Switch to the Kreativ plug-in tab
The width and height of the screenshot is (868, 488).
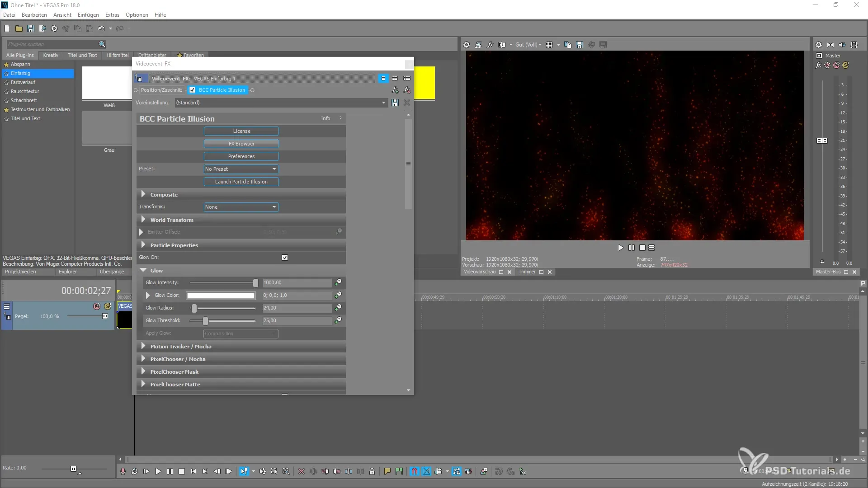(x=51, y=55)
